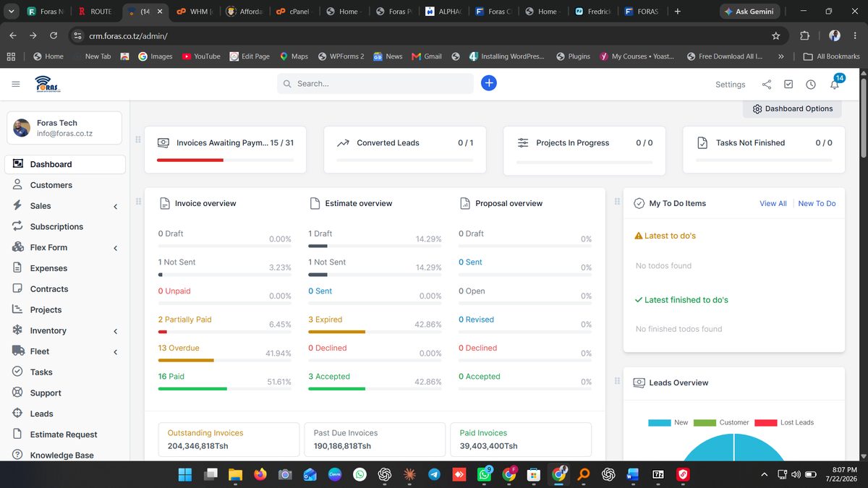Expand the Inventory submenu chevron
Viewport: 868px width, 488px height.
click(116, 331)
